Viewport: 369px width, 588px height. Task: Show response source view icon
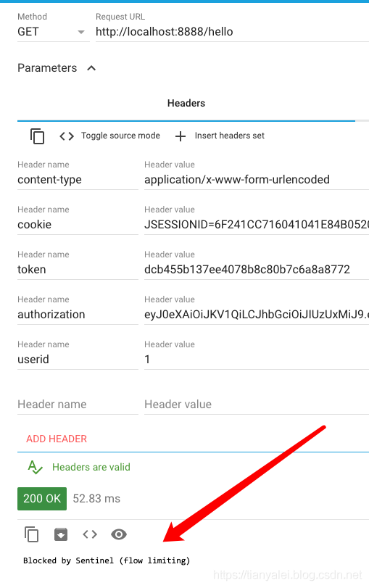tap(90, 534)
